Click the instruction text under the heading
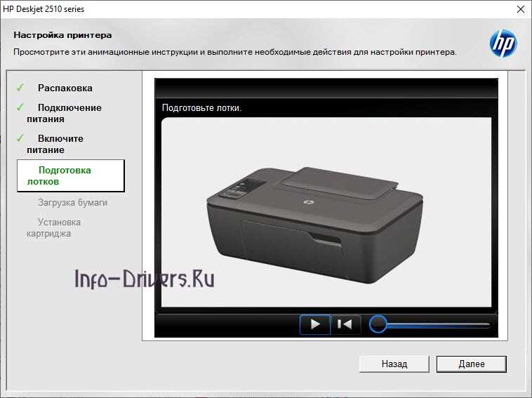The height and width of the screenshot is (398, 532). click(x=235, y=52)
